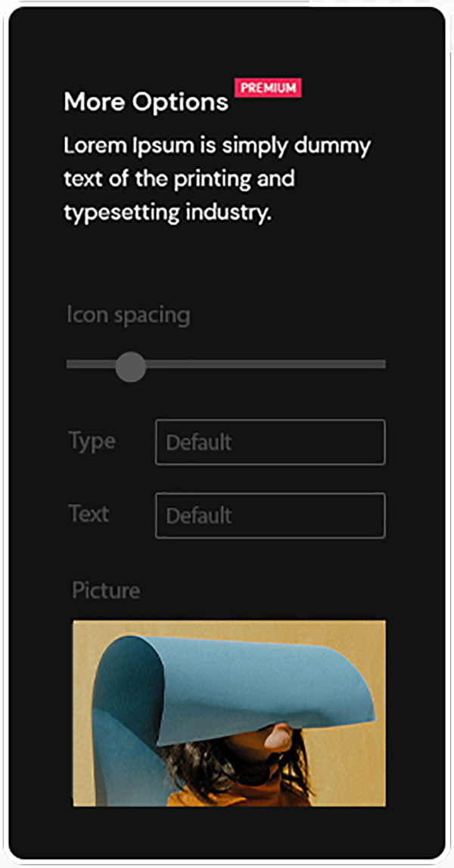The image size is (454, 868).
Task: Click the words "typesetting industry"
Action: click(x=166, y=213)
